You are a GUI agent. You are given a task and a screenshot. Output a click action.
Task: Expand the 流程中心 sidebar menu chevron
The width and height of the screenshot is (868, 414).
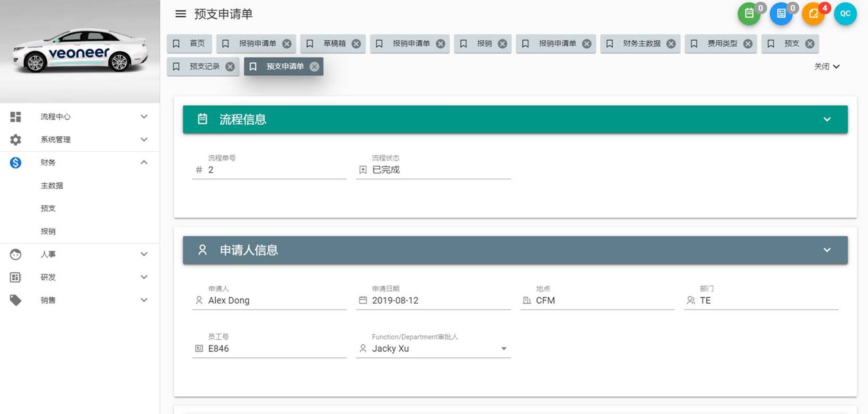click(x=144, y=117)
